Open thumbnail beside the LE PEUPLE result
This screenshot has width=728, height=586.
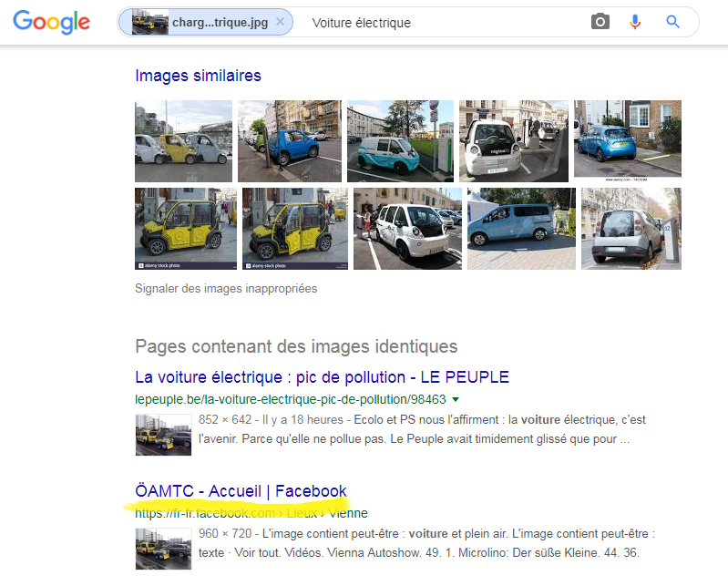(163, 435)
